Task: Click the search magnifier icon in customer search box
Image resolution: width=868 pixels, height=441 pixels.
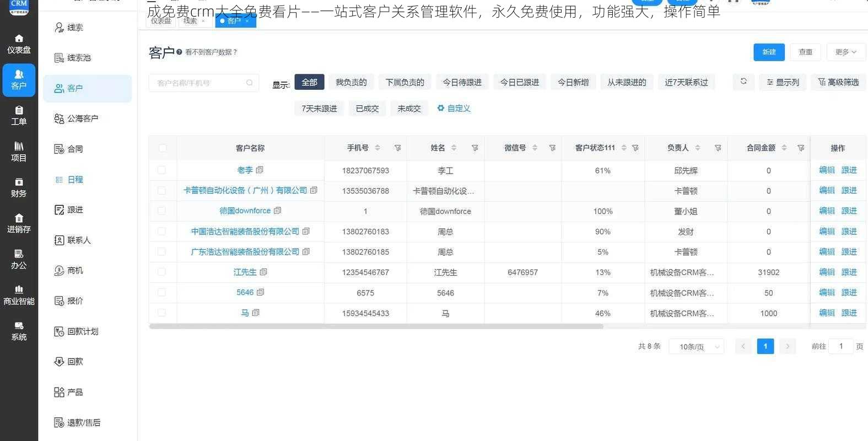Action: (x=249, y=83)
